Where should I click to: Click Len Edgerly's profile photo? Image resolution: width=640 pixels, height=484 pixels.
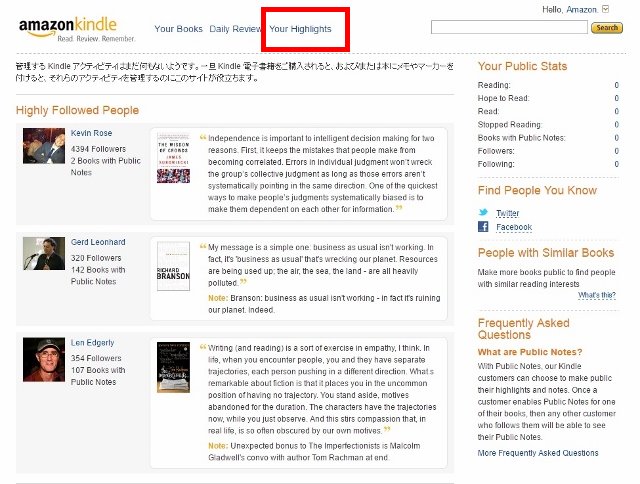[44, 360]
